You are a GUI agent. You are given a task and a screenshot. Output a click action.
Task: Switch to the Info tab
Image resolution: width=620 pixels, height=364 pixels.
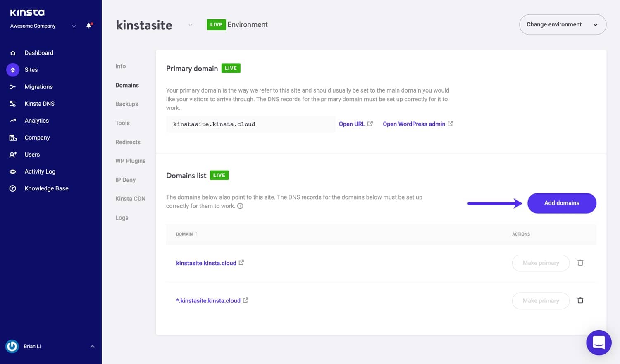pyautogui.click(x=120, y=66)
